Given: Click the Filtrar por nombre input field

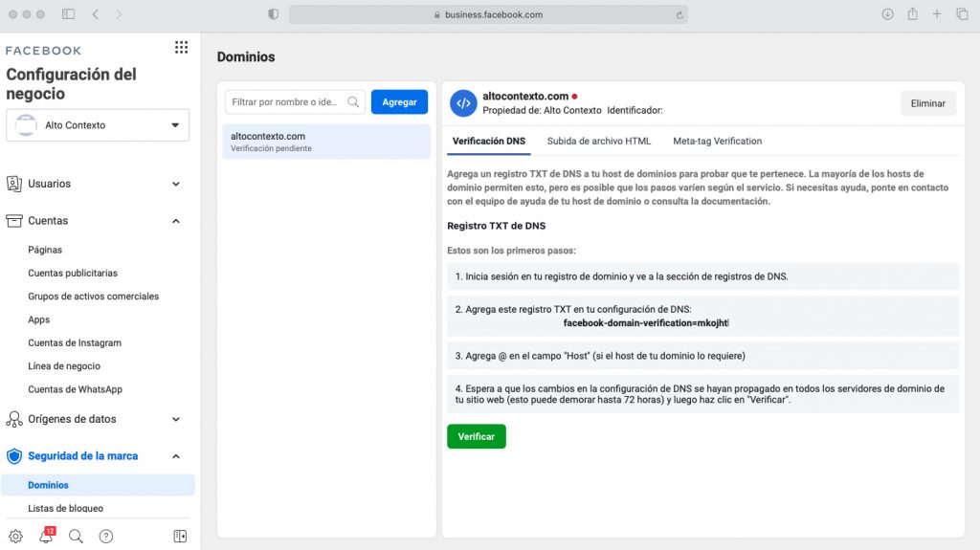Looking at the screenshot, I should (x=295, y=102).
